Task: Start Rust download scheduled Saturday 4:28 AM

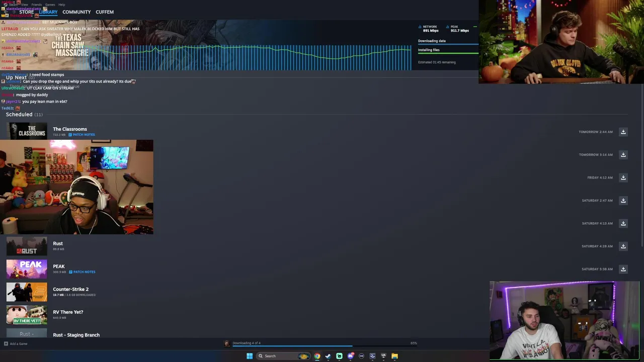Action: pyautogui.click(x=623, y=246)
